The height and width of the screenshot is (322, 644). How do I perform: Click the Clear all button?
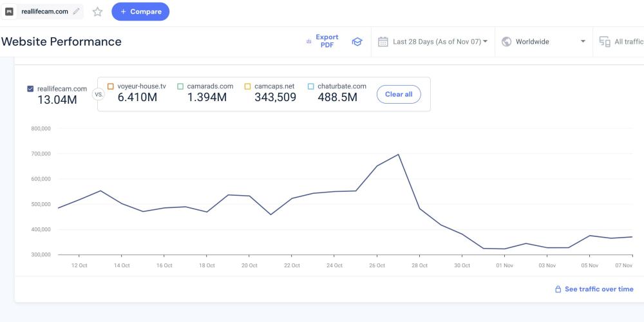[399, 95]
